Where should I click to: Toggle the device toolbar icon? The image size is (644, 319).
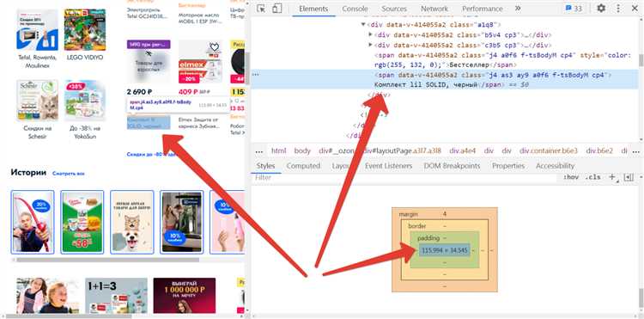[276, 9]
